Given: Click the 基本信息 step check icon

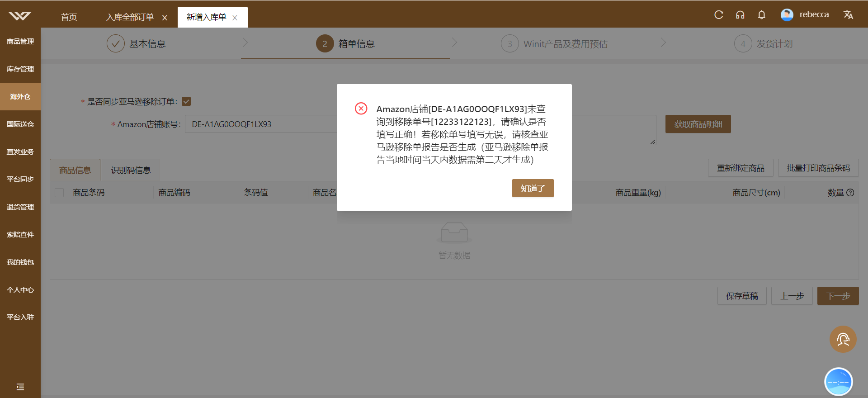Looking at the screenshot, I should [x=116, y=43].
